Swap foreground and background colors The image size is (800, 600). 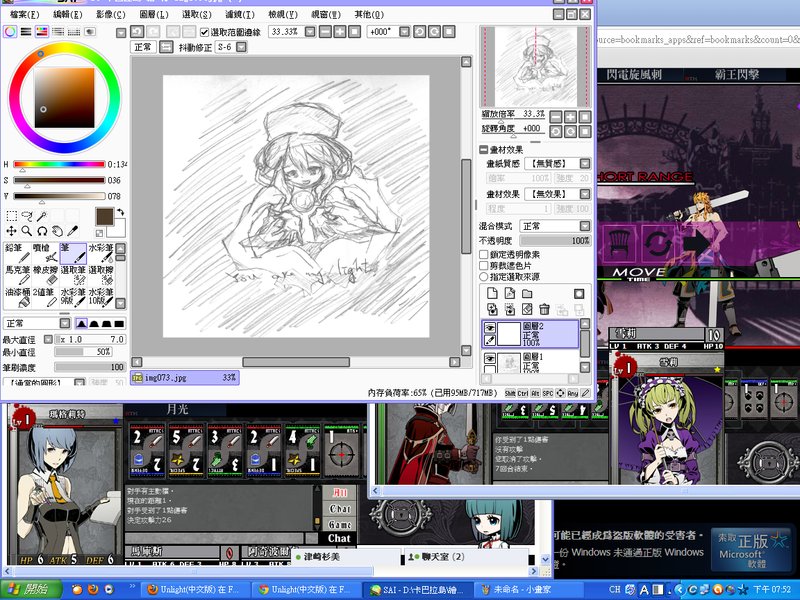(x=120, y=211)
